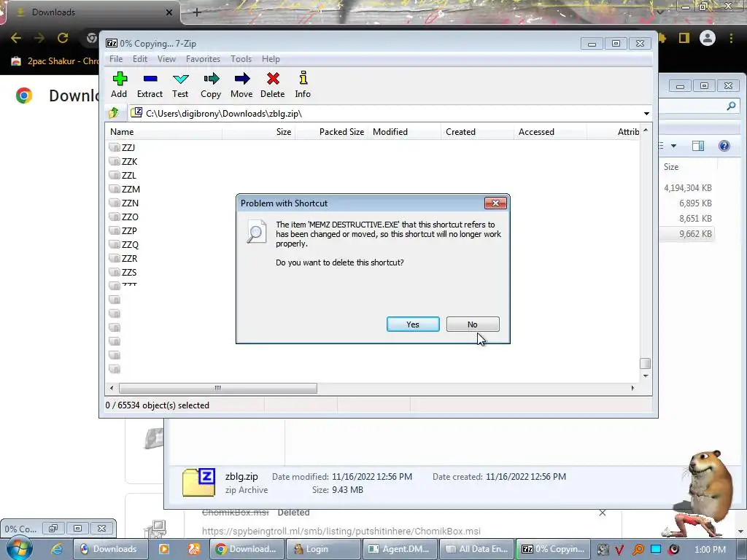
Task: Sort by the Size column header
Action: point(259,132)
